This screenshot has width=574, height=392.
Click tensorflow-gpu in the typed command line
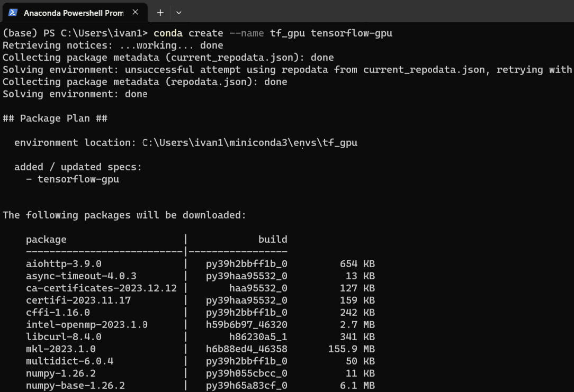352,33
